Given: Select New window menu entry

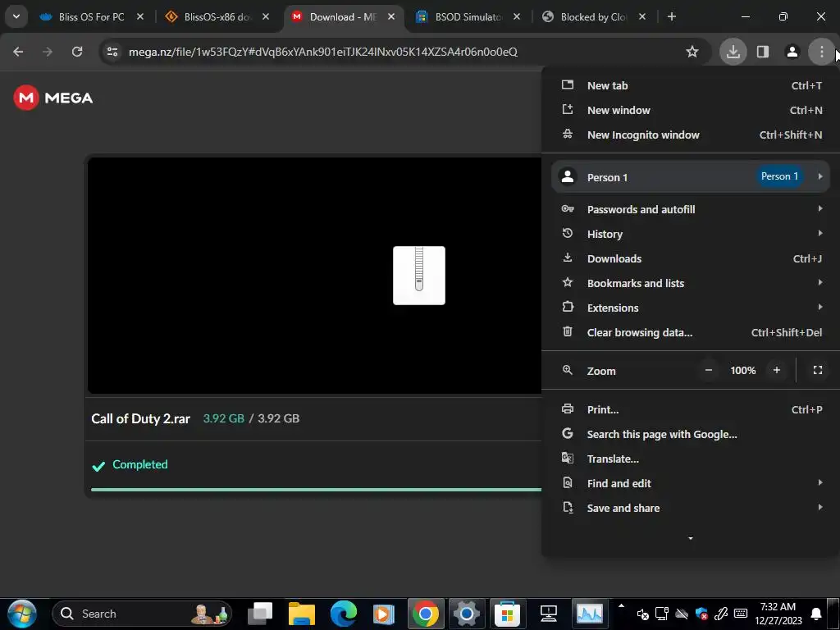Looking at the screenshot, I should (690, 111).
